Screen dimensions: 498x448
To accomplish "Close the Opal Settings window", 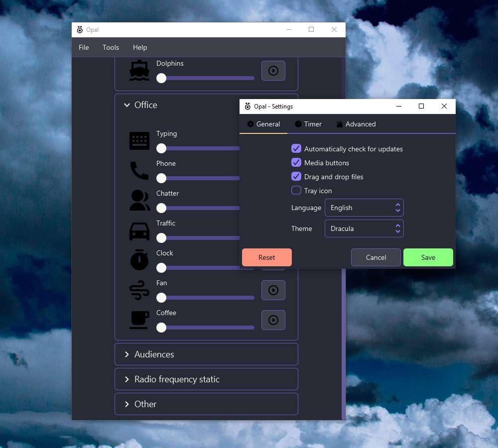I will [444, 106].
